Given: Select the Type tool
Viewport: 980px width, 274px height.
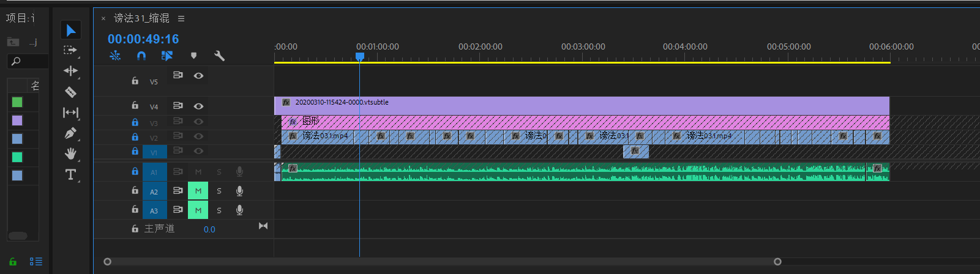Looking at the screenshot, I should [x=70, y=175].
